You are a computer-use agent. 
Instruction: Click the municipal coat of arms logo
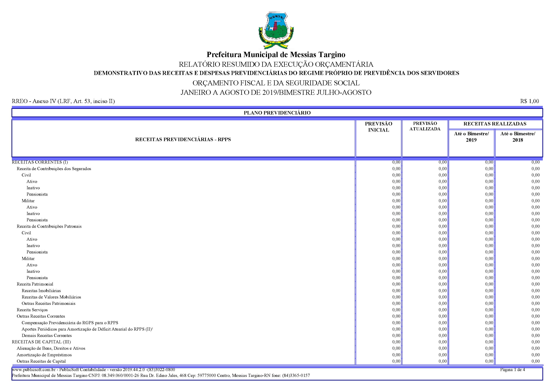click(276, 30)
